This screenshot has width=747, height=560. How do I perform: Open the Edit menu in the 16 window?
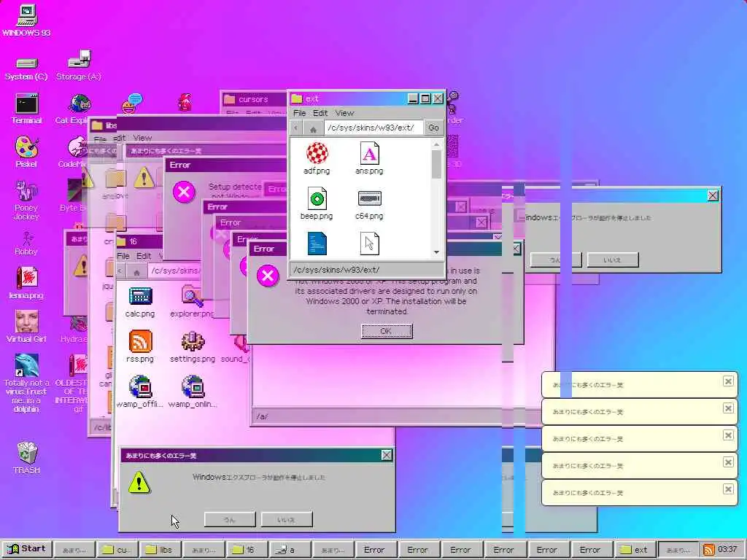click(x=144, y=256)
